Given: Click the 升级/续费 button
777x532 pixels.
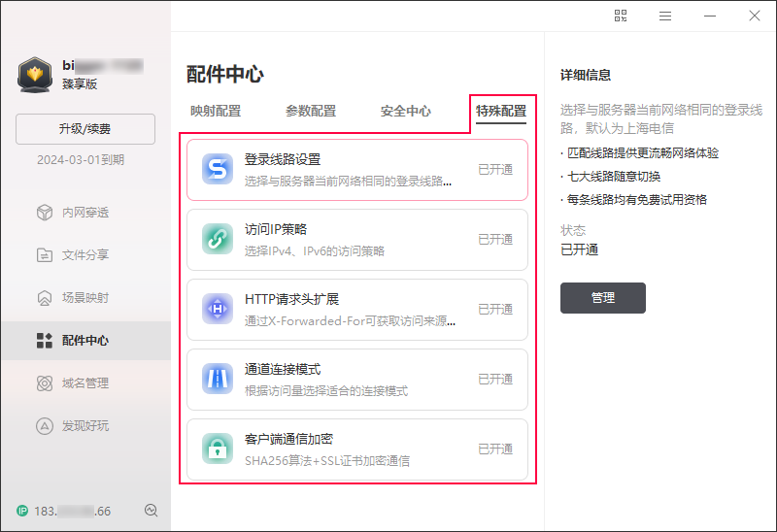Looking at the screenshot, I should (85, 129).
